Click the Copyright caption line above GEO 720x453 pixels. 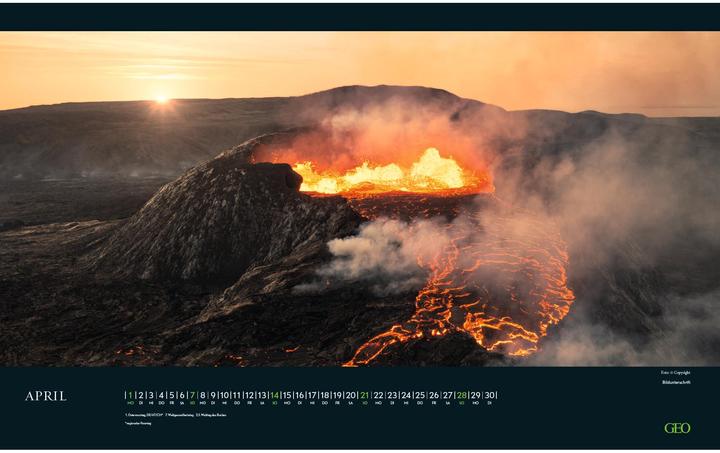(675, 373)
